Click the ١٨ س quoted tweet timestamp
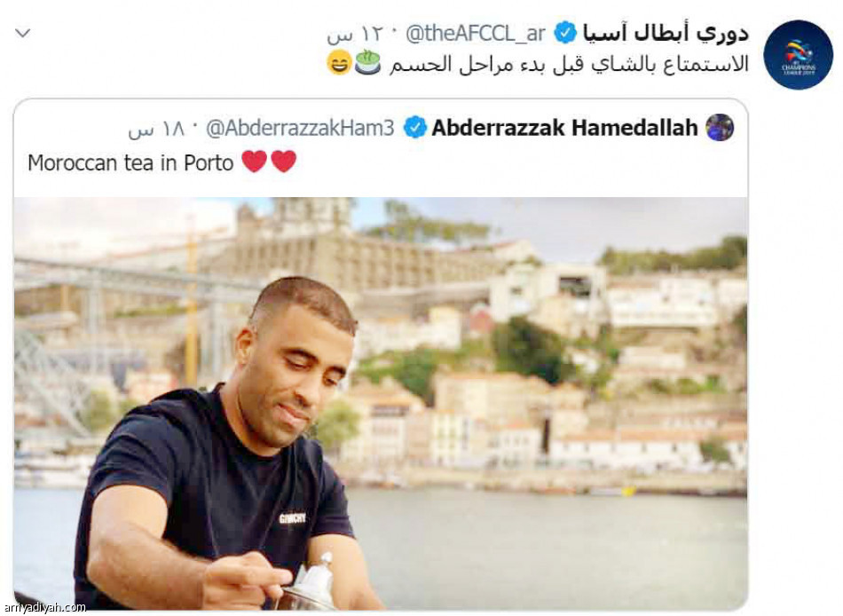This screenshot has width=843, height=616. [156, 129]
